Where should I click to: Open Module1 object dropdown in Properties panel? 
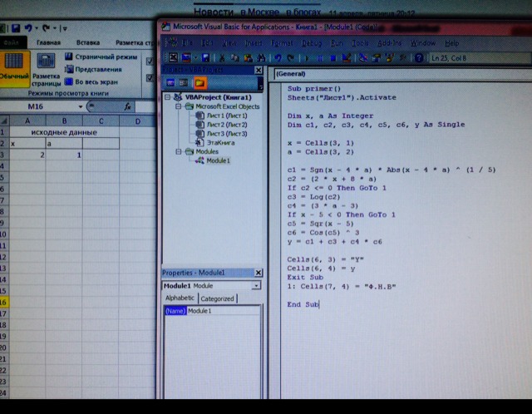(x=256, y=286)
